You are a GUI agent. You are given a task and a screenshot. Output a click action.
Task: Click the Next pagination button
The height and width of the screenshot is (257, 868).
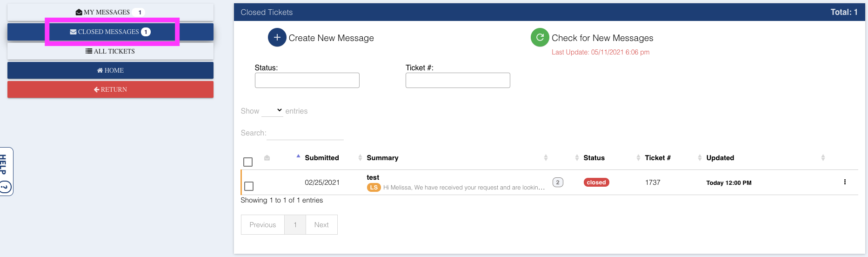[321, 225]
